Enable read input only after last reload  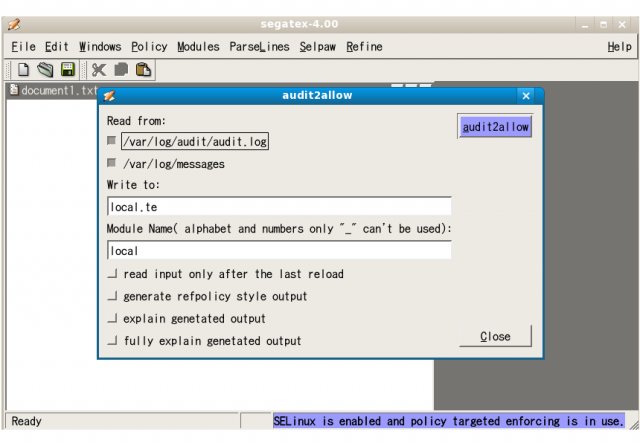tap(112, 273)
